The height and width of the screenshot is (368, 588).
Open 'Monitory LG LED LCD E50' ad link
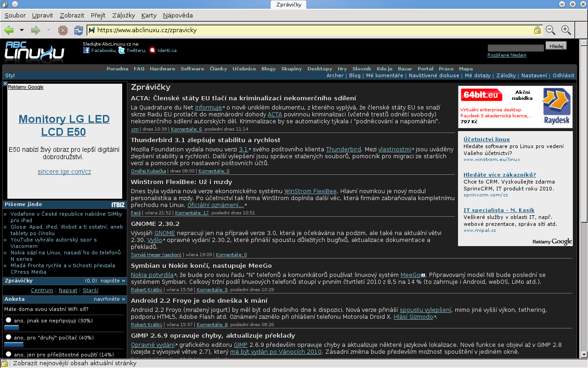click(64, 126)
